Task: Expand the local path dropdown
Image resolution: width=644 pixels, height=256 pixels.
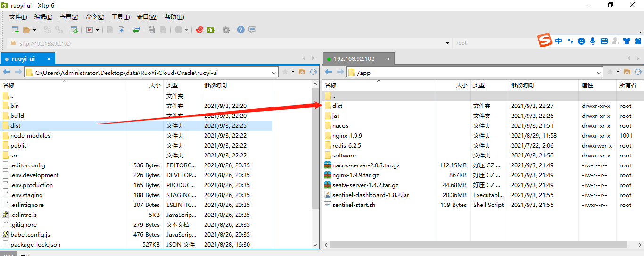Action: (275, 73)
